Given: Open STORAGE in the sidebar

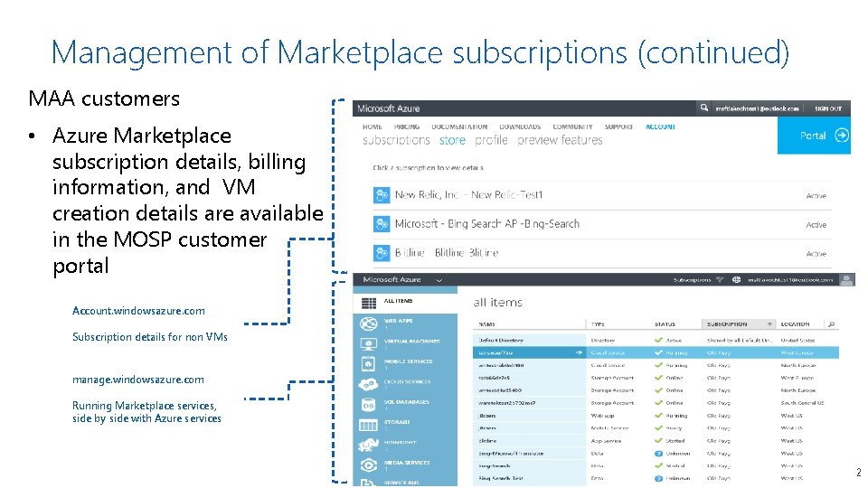Looking at the screenshot, I should (x=405, y=425).
